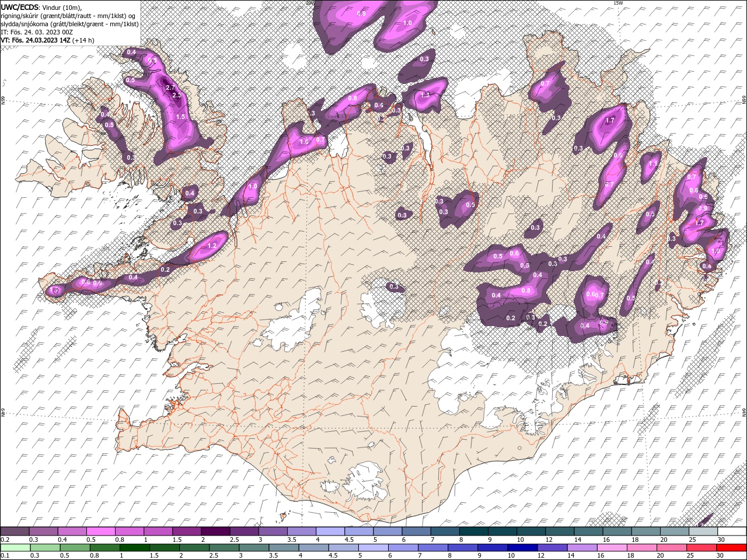
Task: Click the dark teal 8 swatch in top legend row
Action: coord(473,531)
